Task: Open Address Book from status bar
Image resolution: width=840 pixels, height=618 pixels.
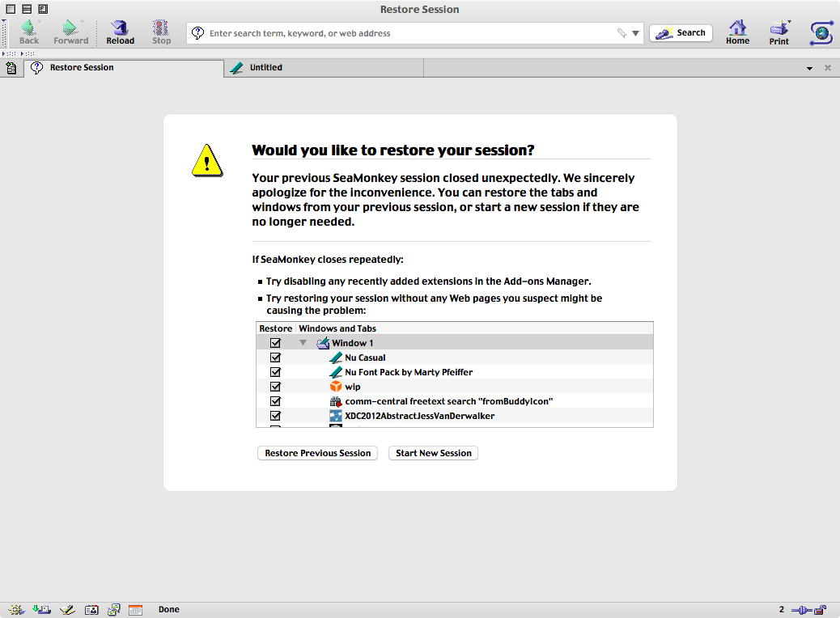Action: pos(91,610)
